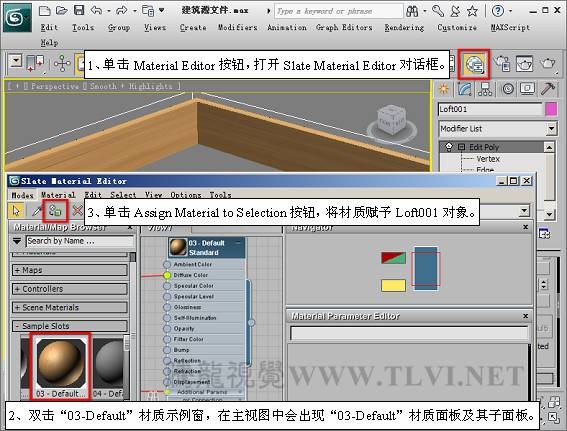Click the star favorites icon

coord(472,11)
